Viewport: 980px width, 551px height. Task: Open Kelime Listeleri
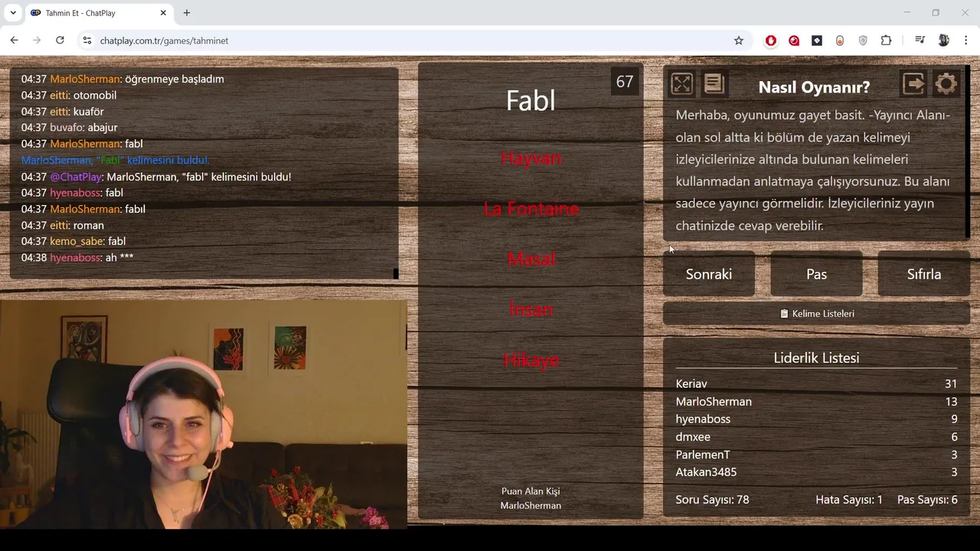tap(816, 314)
